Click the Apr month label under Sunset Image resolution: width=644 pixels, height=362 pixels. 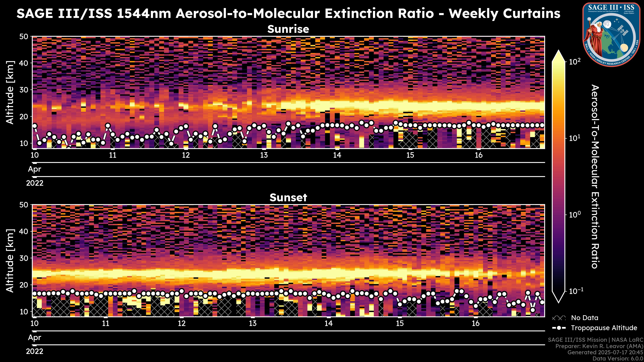[x=35, y=338]
